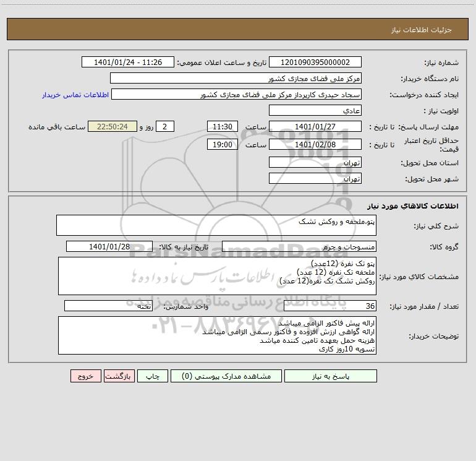The width and height of the screenshot is (476, 461).
Task: Click the label حداقل تاریخ اعتبار قیمت
Action: tap(431, 145)
